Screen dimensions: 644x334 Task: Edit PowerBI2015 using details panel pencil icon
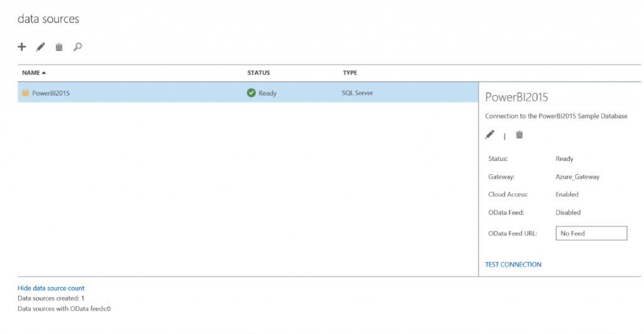[490, 135]
